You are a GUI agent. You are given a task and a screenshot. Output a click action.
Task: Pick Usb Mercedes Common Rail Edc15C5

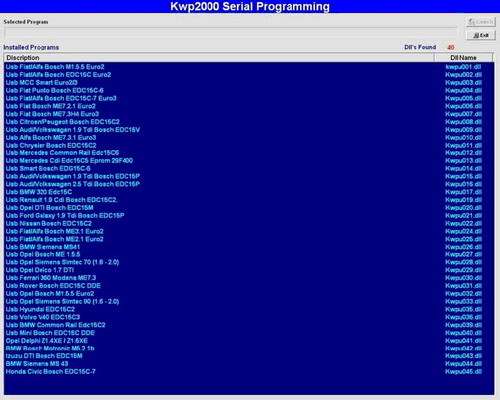(x=249, y=153)
